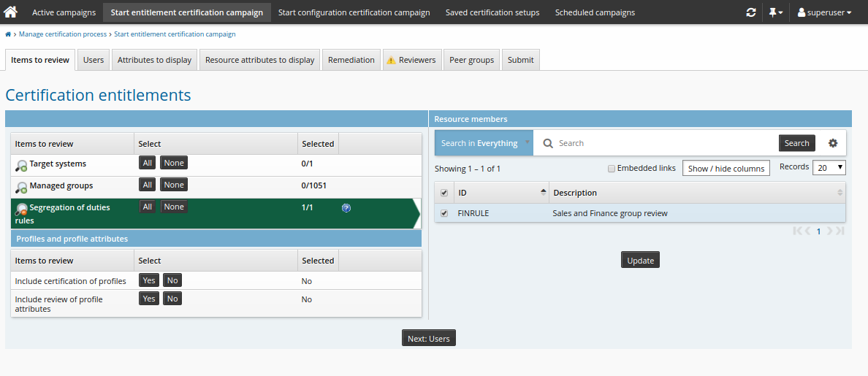Screen dimensions: 868x376
Task: Open the superuser account menu
Action: point(824,12)
